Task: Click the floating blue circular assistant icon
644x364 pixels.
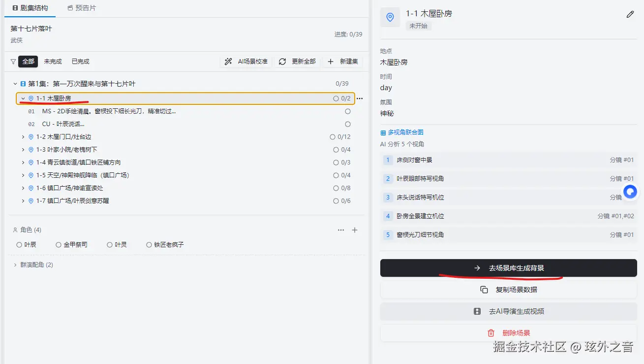Action: click(630, 192)
